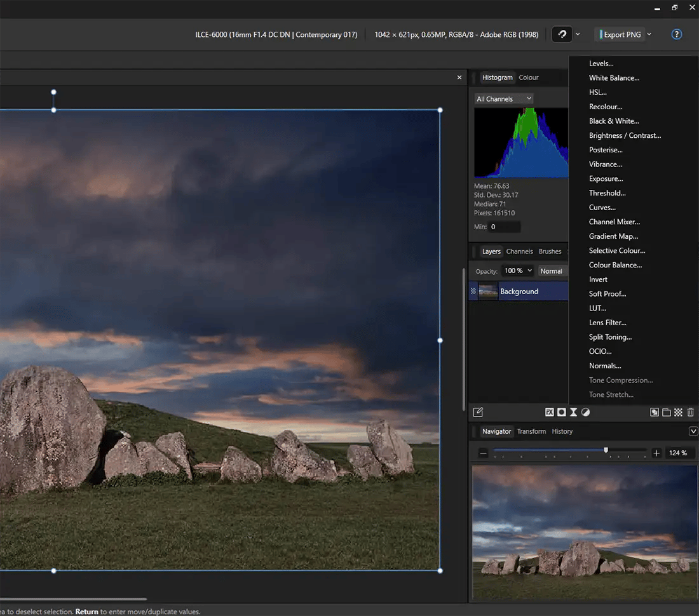Select Lens Filter... adjustment
Image resolution: width=699 pixels, height=616 pixels.
pyautogui.click(x=607, y=323)
